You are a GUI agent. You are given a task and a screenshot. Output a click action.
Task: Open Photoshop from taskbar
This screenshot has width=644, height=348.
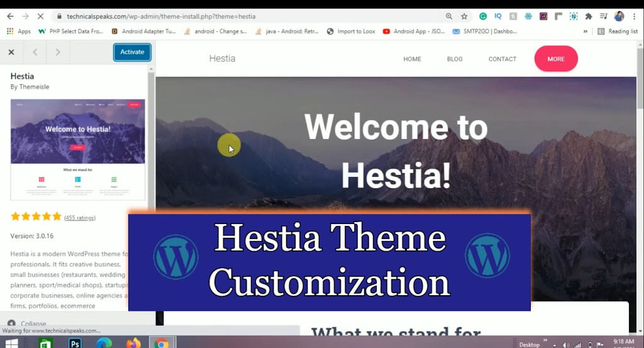click(x=75, y=343)
